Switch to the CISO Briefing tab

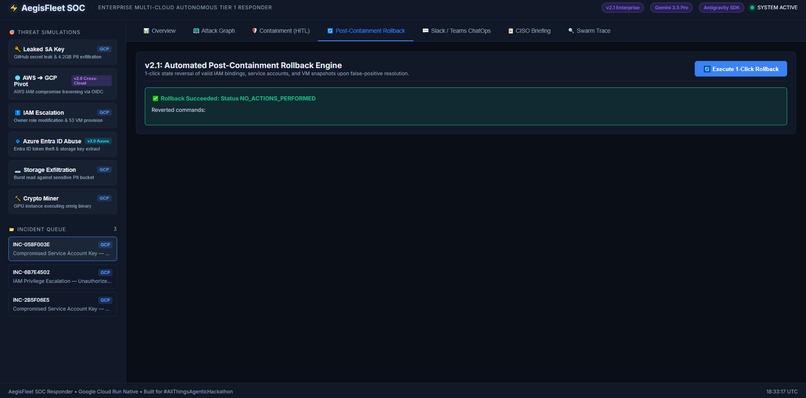click(529, 31)
